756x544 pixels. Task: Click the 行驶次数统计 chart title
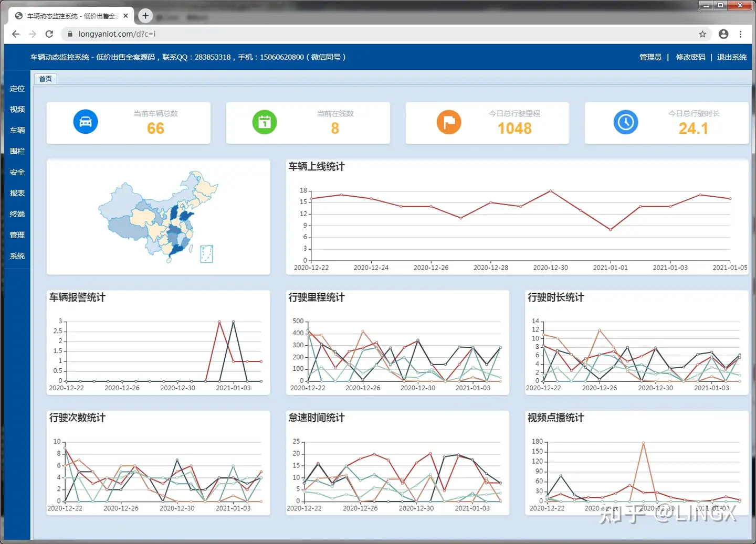[x=77, y=418]
